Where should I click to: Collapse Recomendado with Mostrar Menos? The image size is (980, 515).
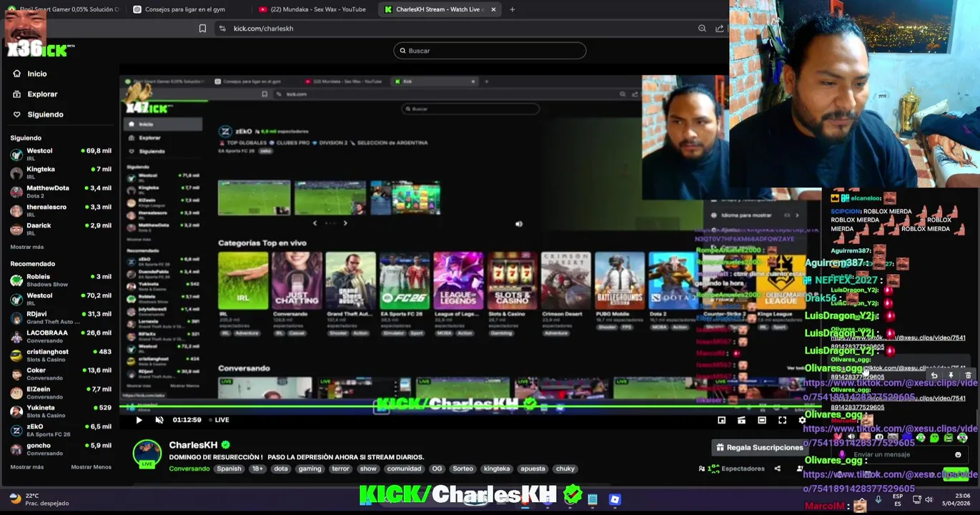[x=91, y=467]
